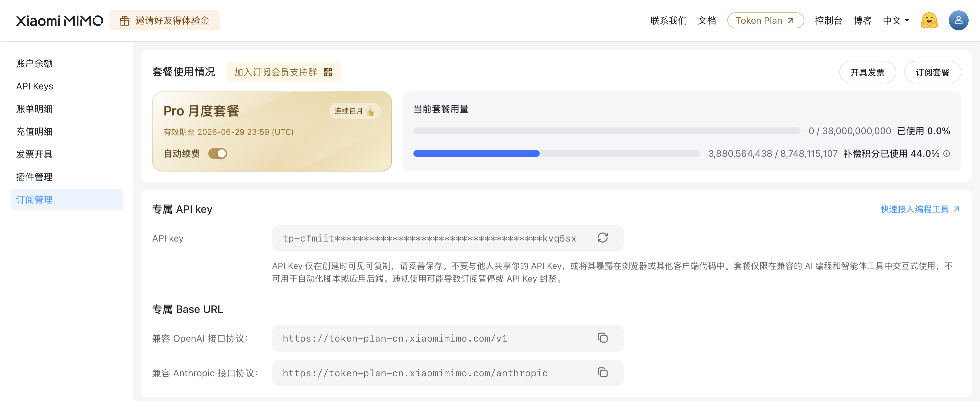Open 博客 in top navigation
This screenshot has height=401, width=980.
click(x=862, y=21)
